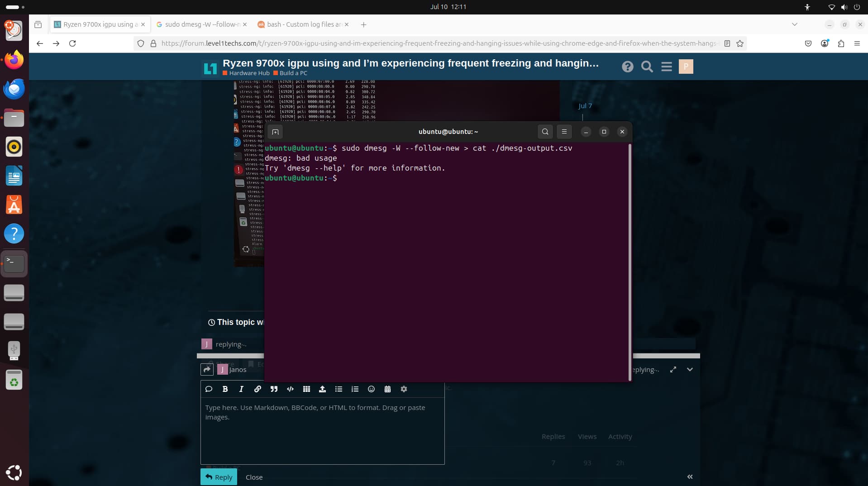Open emoji picker in reply editor
868x486 pixels.
tap(371, 389)
